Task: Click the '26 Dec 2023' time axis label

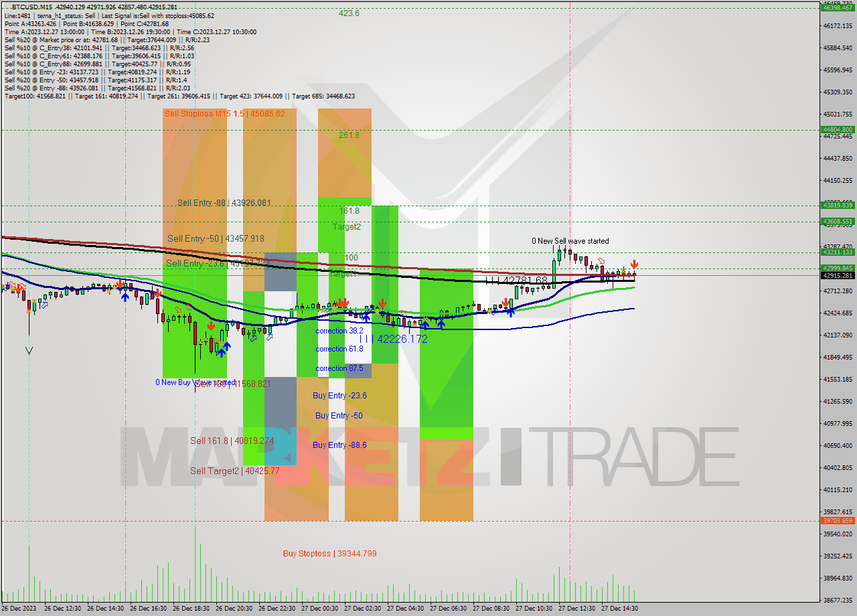Action: (19, 609)
